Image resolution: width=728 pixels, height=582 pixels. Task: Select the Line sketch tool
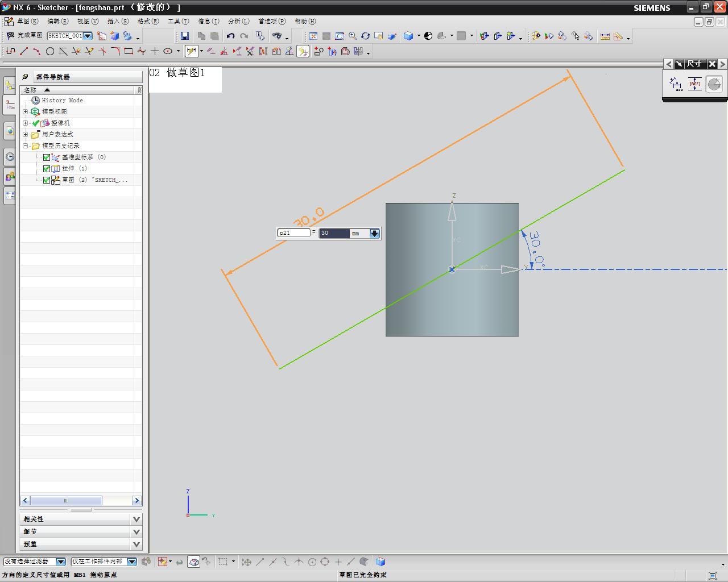tap(24, 51)
